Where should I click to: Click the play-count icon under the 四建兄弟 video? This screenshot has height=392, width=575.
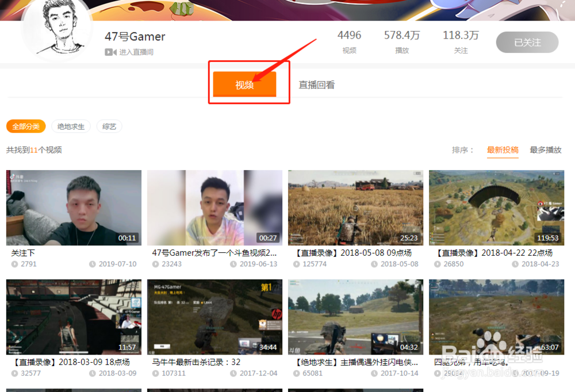coord(438,373)
